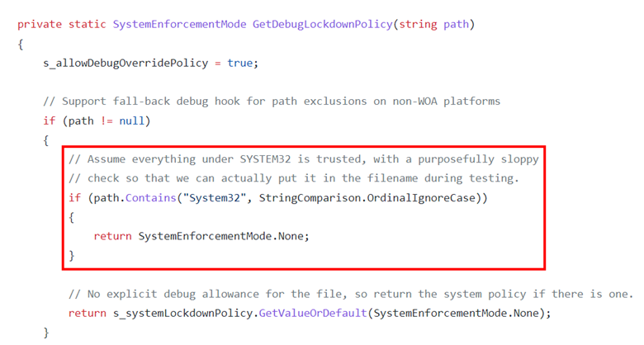Click 'if' keyword before path != null

tap(49, 121)
